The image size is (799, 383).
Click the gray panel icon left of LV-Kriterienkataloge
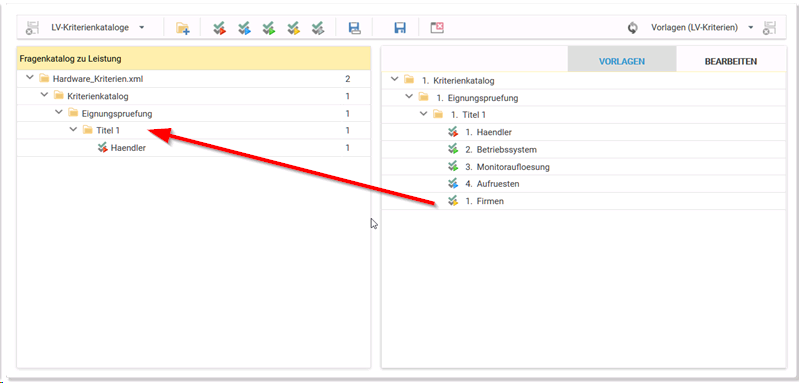[x=33, y=28]
